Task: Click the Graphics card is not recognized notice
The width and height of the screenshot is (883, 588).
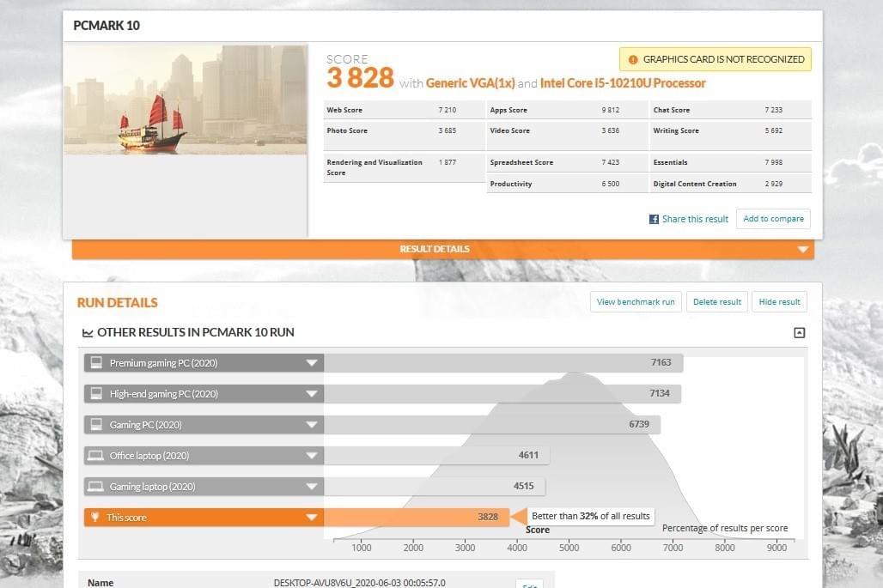Action: click(716, 59)
